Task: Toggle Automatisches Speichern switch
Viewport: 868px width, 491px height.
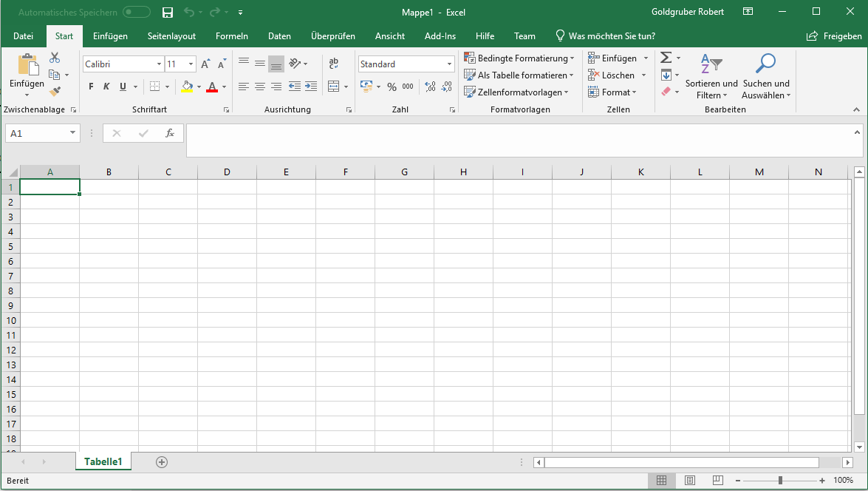Action: coord(136,13)
